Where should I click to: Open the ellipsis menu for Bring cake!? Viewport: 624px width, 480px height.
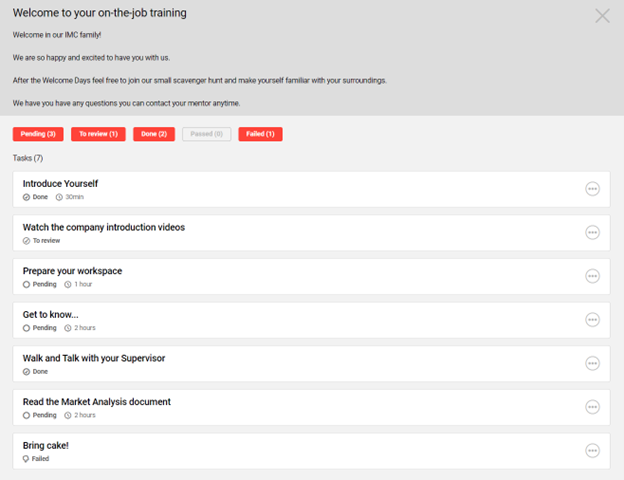tap(592, 450)
